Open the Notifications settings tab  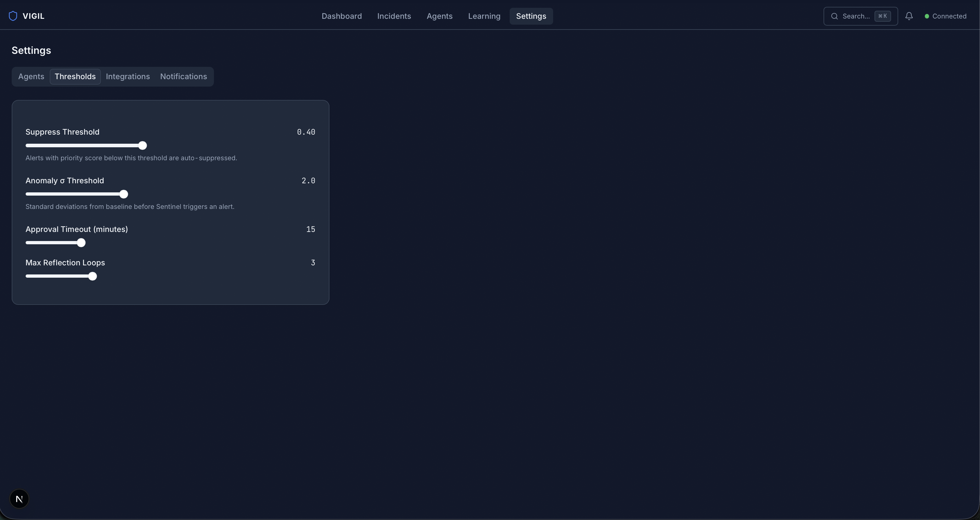(x=183, y=77)
